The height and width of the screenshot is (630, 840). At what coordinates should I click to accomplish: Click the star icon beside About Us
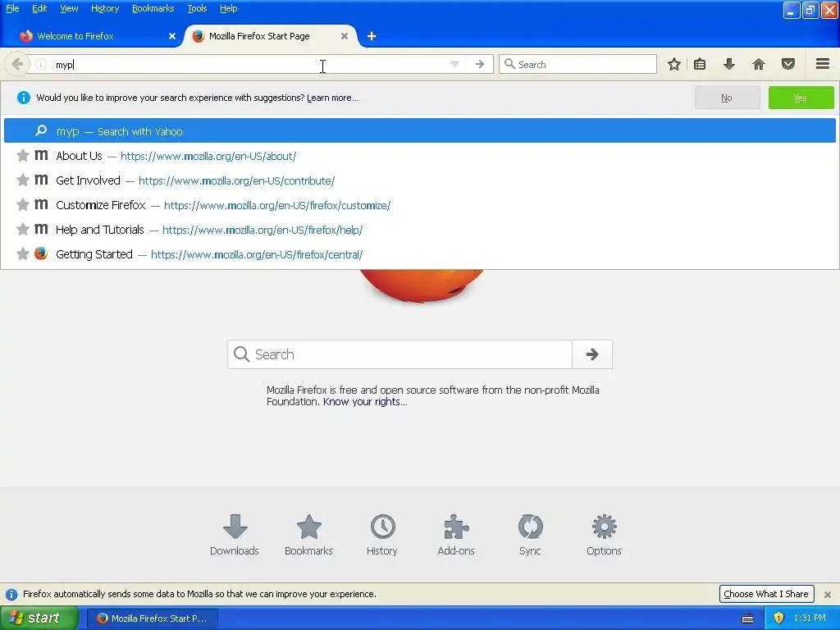pos(22,155)
